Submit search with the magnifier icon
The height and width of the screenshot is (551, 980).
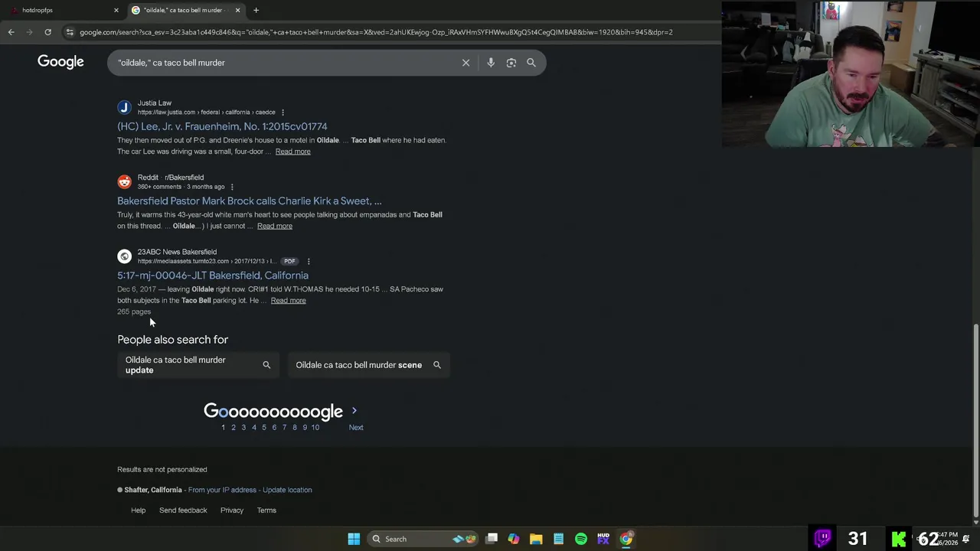(531, 63)
